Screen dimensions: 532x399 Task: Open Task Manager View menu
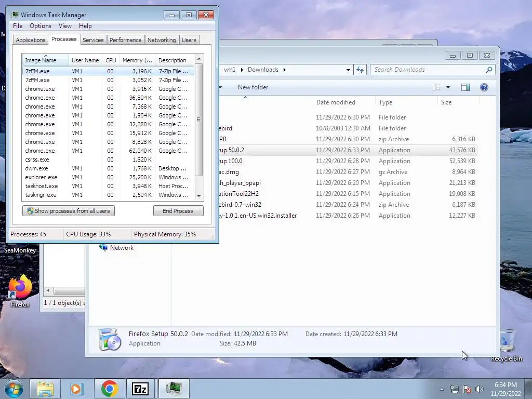point(65,26)
